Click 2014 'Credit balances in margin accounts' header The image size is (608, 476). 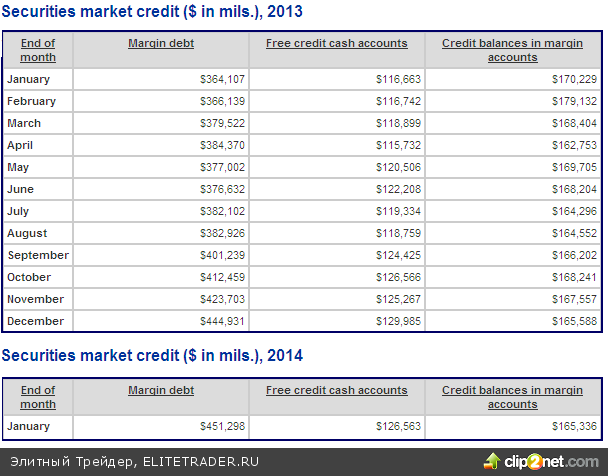pyautogui.click(x=512, y=397)
